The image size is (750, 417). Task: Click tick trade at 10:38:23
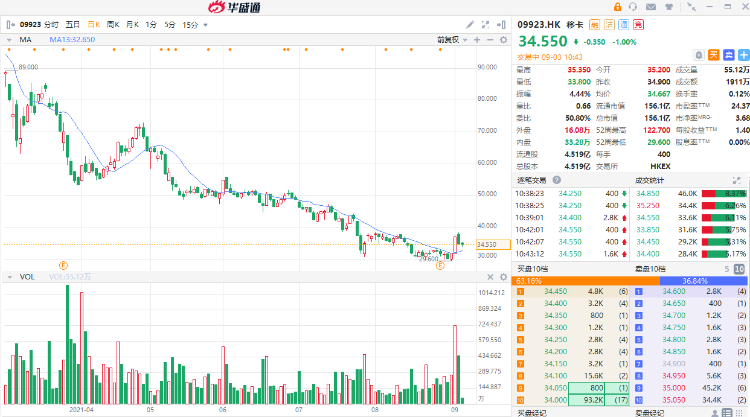(571, 194)
